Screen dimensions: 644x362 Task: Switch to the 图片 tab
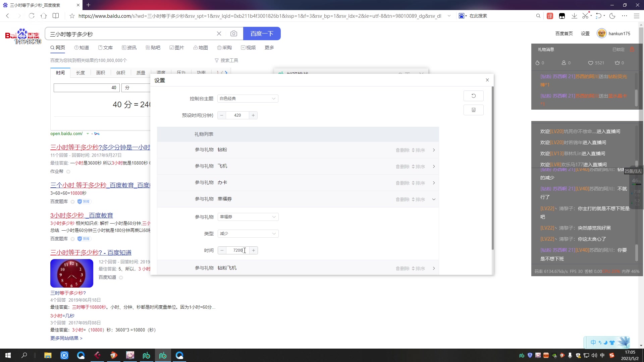click(x=177, y=48)
